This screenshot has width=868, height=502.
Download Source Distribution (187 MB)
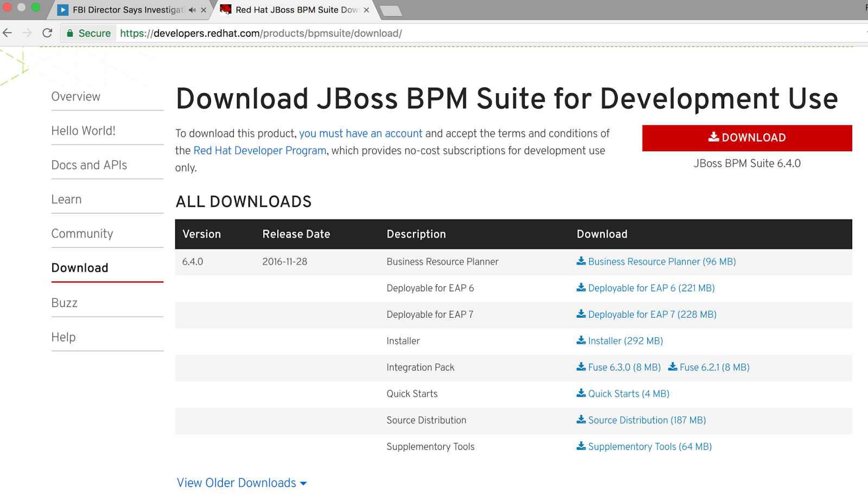click(647, 420)
